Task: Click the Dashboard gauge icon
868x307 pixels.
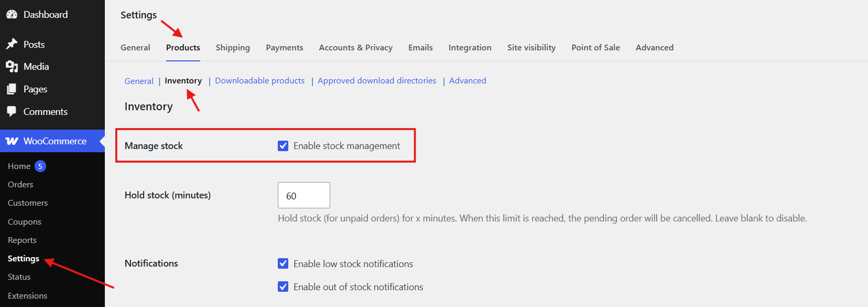Action: pos(12,15)
